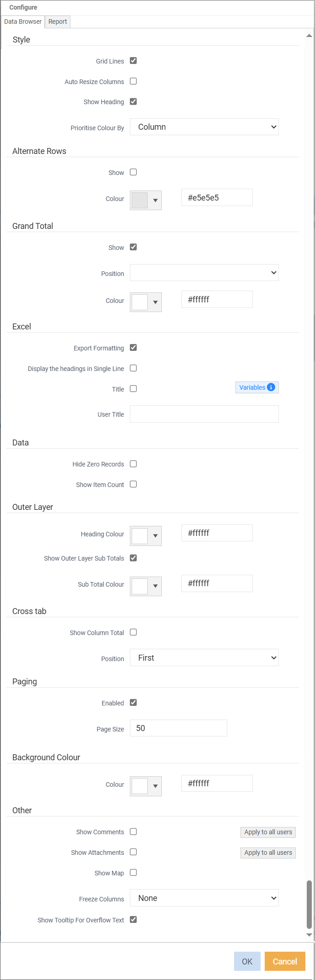Enable Hide Zero Records
This screenshot has width=315, height=980.
pyautogui.click(x=133, y=464)
